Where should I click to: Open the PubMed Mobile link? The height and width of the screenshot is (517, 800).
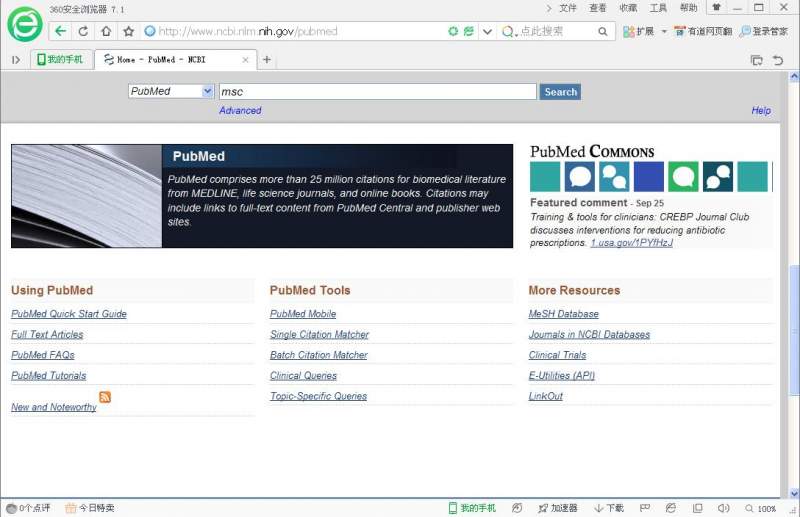[x=303, y=314]
